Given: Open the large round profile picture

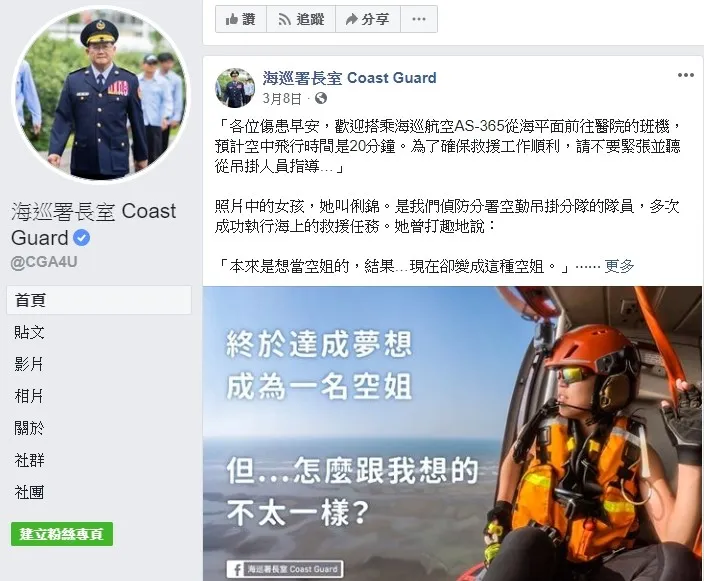Looking at the screenshot, I should [x=101, y=95].
